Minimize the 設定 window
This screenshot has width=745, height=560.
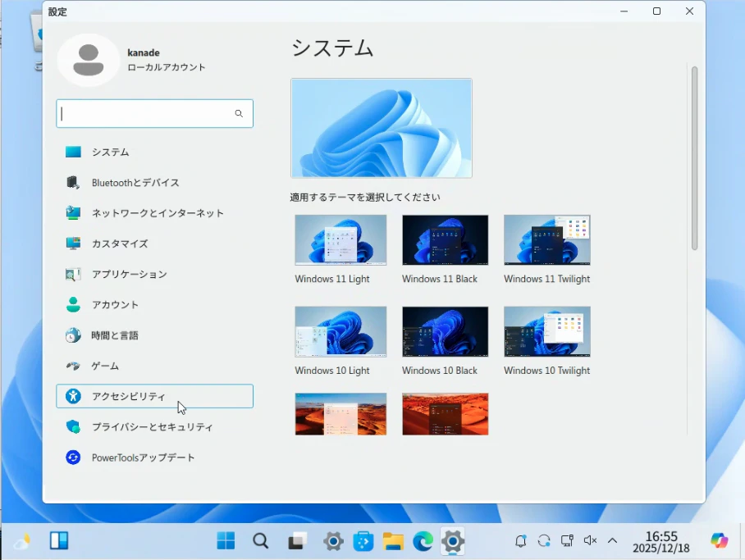tap(624, 11)
